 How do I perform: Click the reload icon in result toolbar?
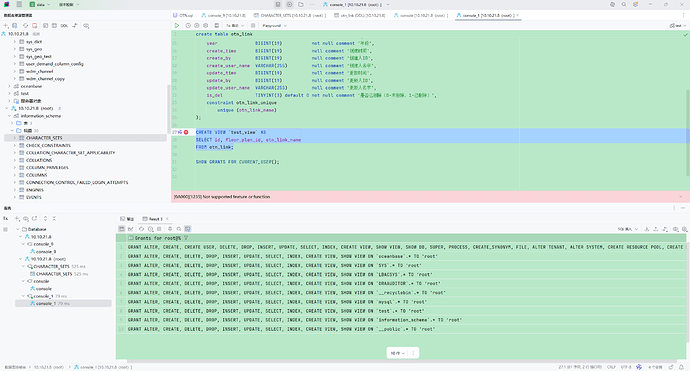click(x=141, y=229)
